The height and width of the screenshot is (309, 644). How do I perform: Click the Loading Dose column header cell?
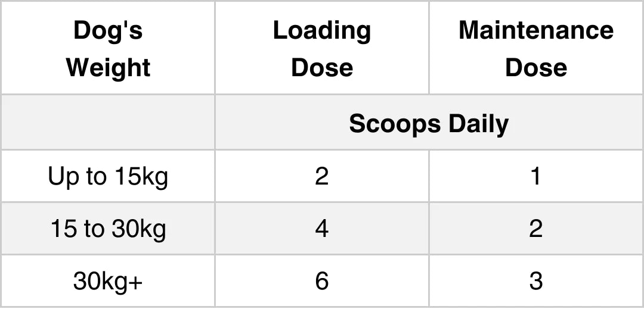pos(322,48)
